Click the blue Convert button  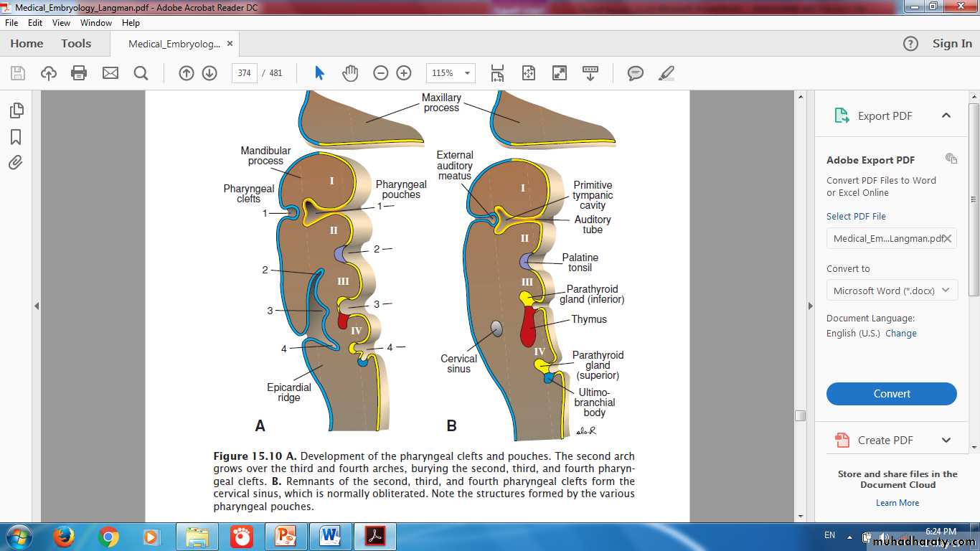tap(892, 394)
